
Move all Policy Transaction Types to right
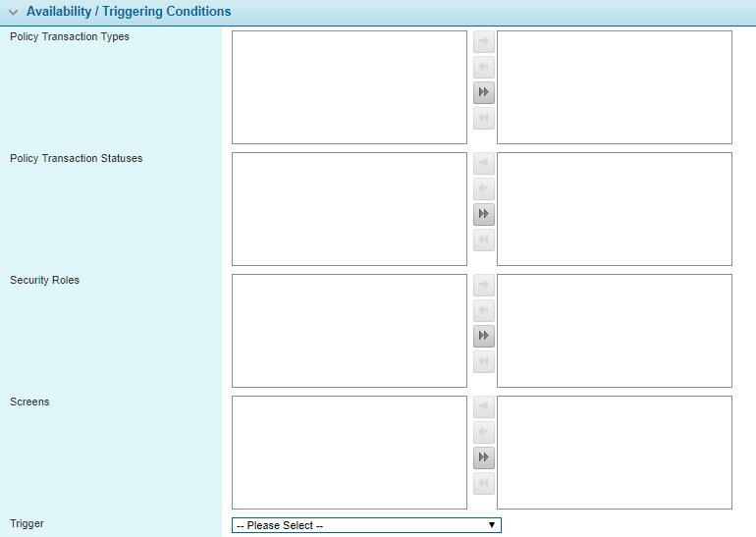pos(483,93)
